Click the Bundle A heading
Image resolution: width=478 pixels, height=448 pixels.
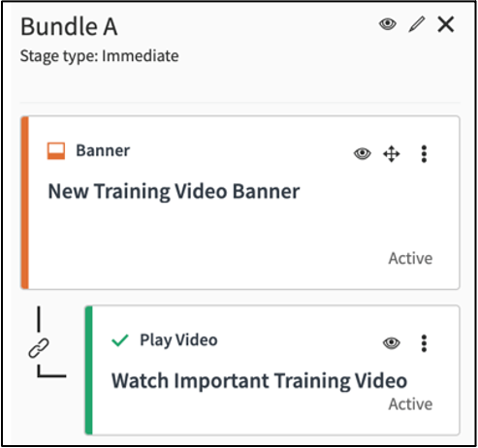pyautogui.click(x=69, y=26)
